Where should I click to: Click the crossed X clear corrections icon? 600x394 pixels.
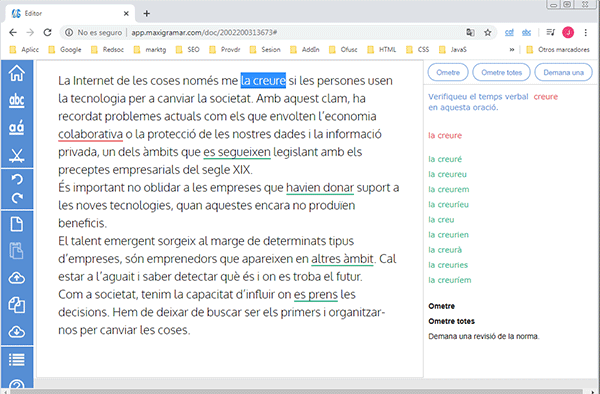click(x=16, y=155)
